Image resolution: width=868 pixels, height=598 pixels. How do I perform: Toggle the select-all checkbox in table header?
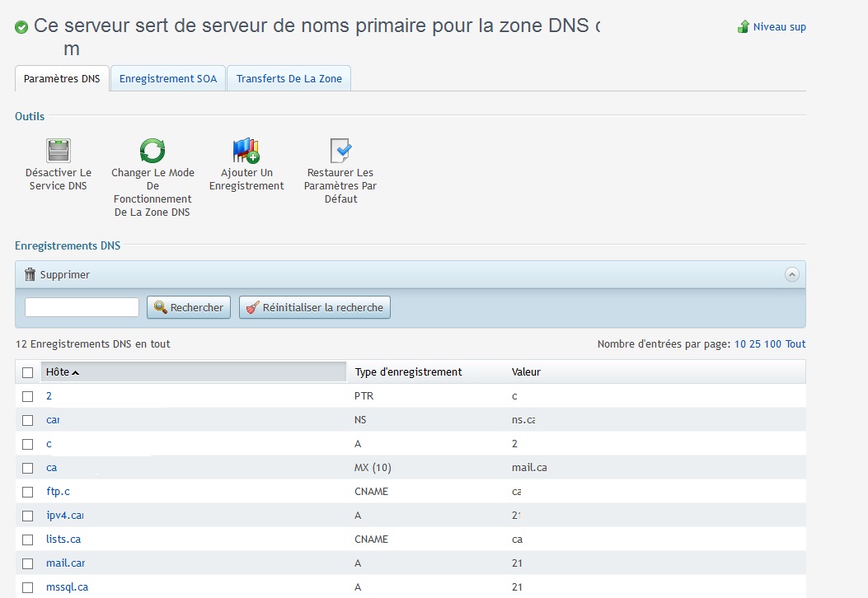(x=28, y=372)
